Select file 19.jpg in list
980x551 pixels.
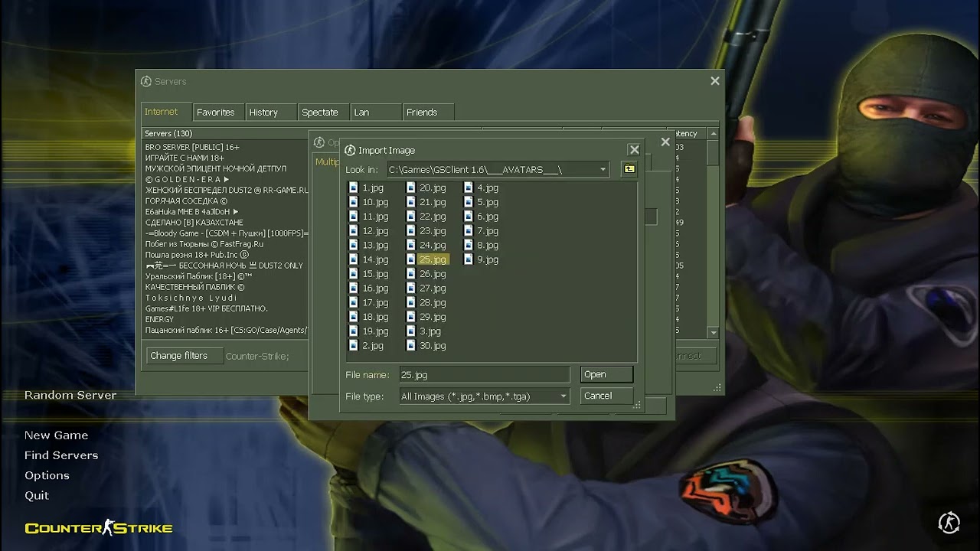click(375, 331)
